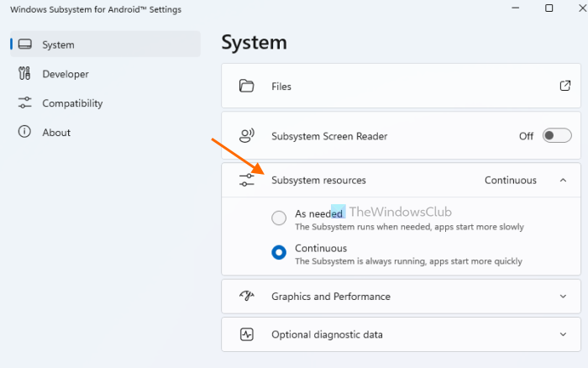Screen dimensions: 588x368
Task: Open the Developer settings page
Action: click(66, 74)
